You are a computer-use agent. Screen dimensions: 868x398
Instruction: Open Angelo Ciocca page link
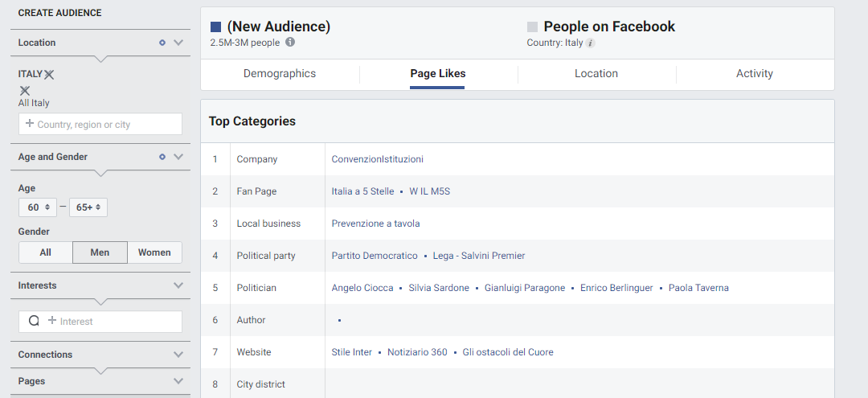click(362, 288)
